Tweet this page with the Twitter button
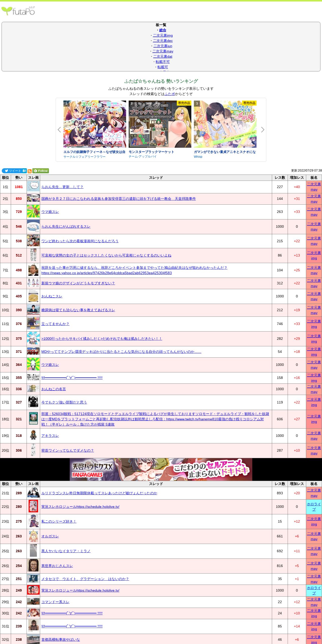This screenshot has height=644, width=322. click(x=12, y=171)
